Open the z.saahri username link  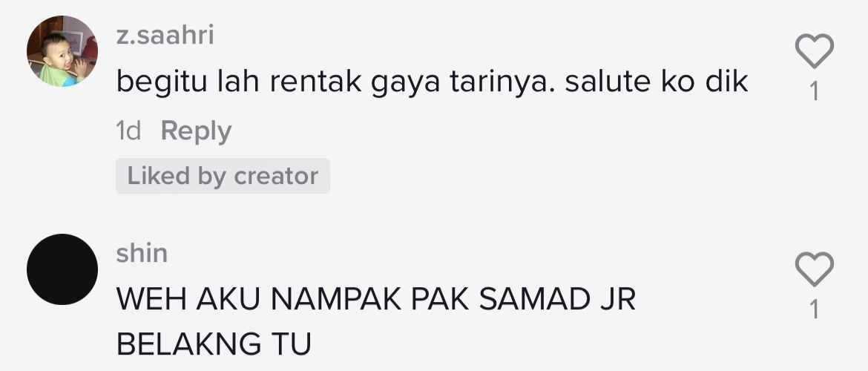click(165, 35)
